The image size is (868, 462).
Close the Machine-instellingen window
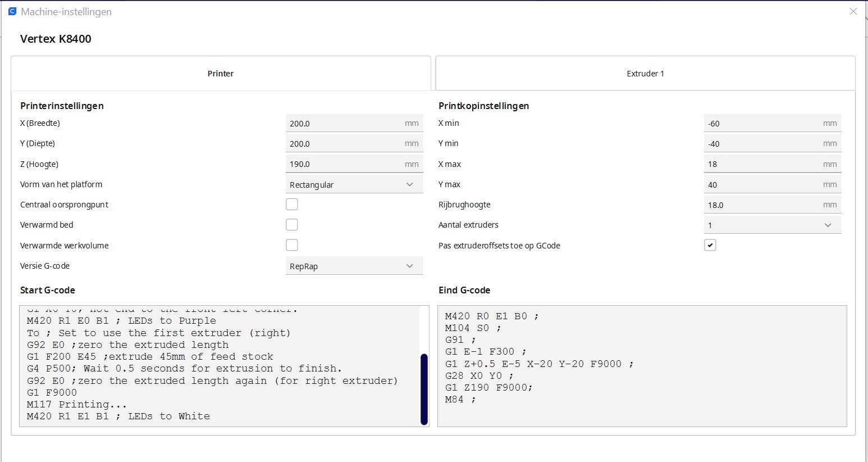point(853,11)
